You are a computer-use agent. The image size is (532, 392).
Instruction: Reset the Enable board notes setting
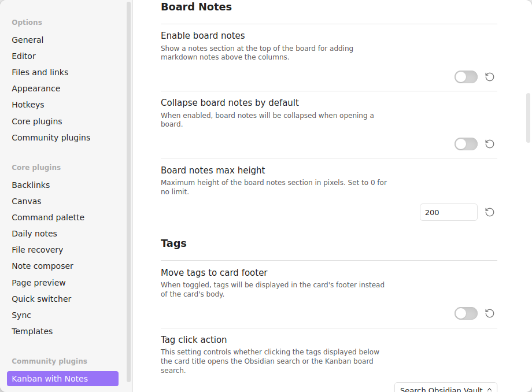489,77
